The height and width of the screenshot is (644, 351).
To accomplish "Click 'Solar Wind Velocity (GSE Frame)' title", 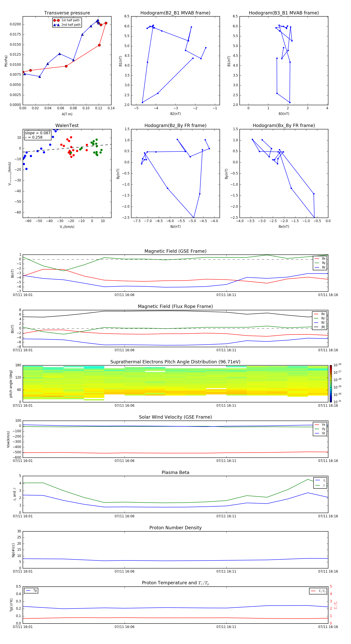I will pos(175,417).
